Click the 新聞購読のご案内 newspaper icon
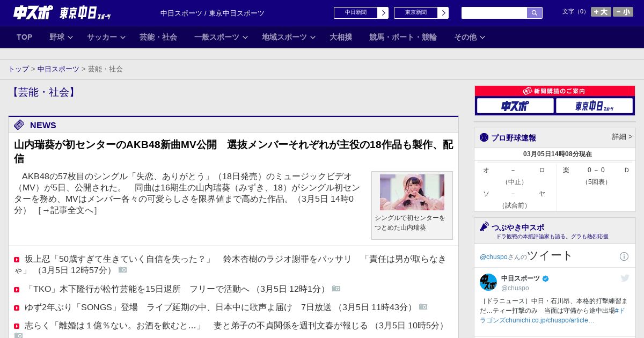This screenshot has width=644, height=338. tap(528, 91)
